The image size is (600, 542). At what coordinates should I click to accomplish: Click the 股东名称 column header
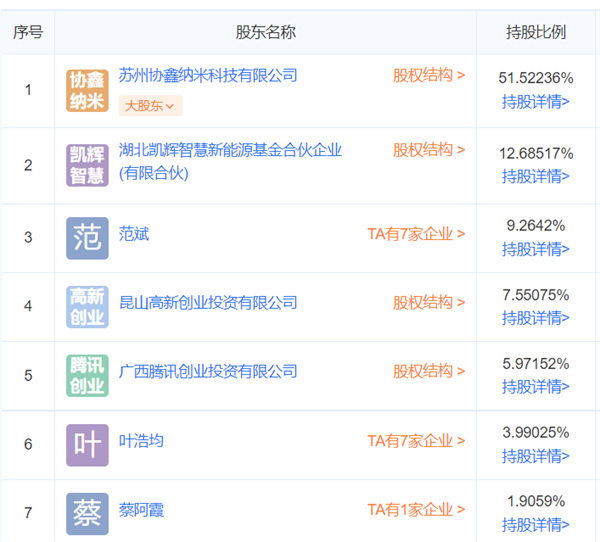pos(266,32)
